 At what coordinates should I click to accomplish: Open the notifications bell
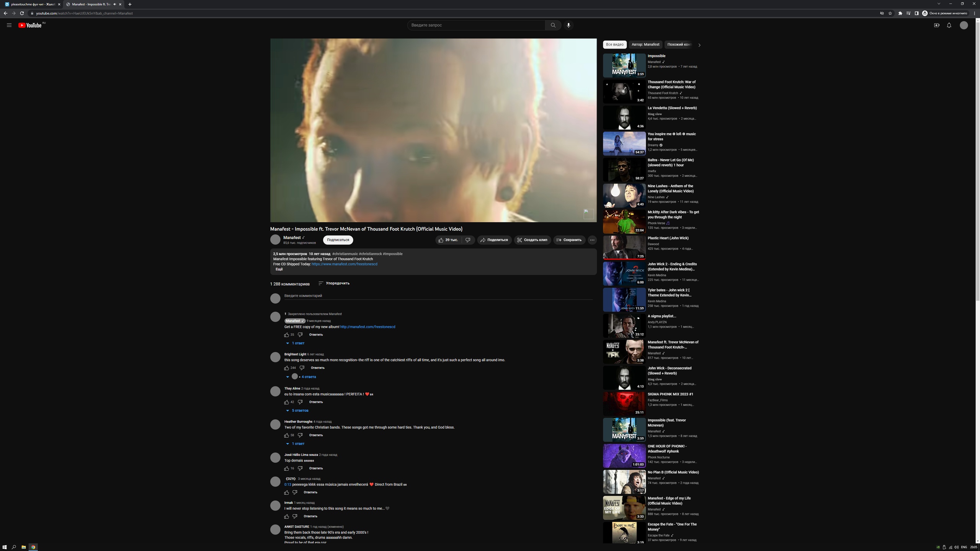click(x=949, y=25)
